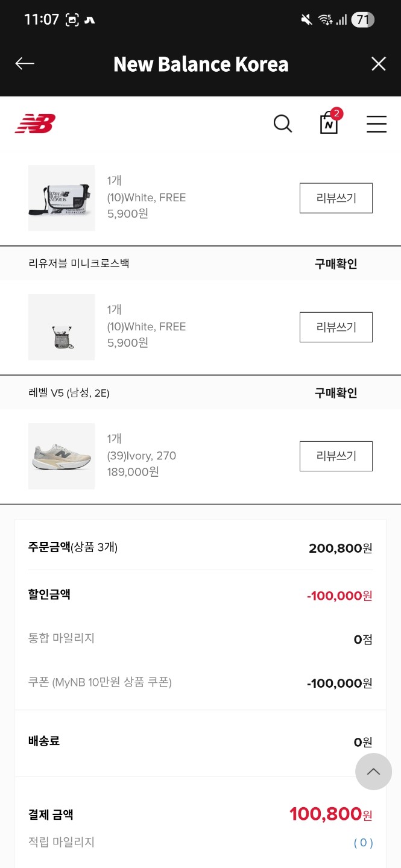Open the New Balance logo home
The image size is (401, 868).
(x=35, y=124)
